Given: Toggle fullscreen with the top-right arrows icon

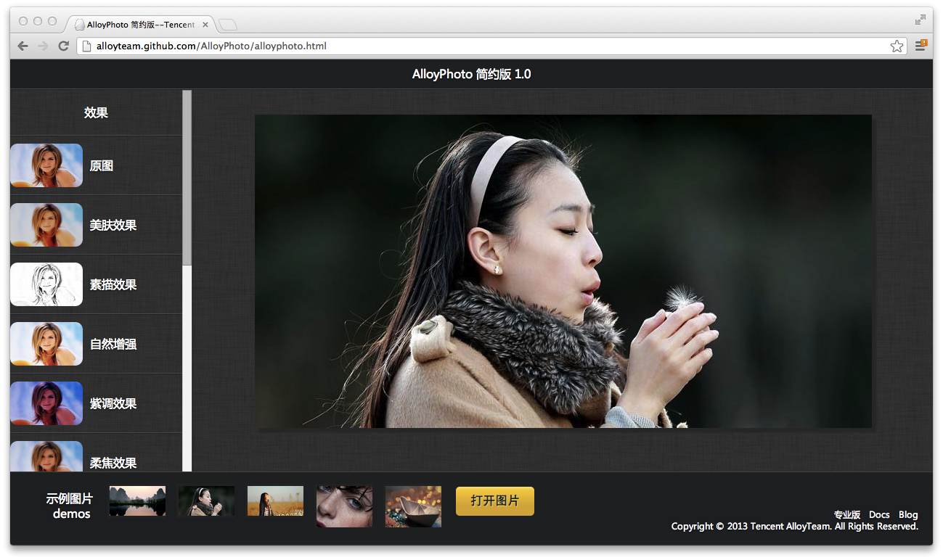Looking at the screenshot, I should [x=920, y=20].
